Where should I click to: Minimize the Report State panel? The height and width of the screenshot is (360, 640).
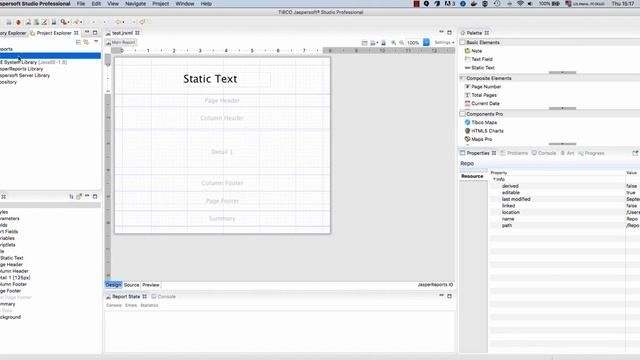tap(441, 296)
